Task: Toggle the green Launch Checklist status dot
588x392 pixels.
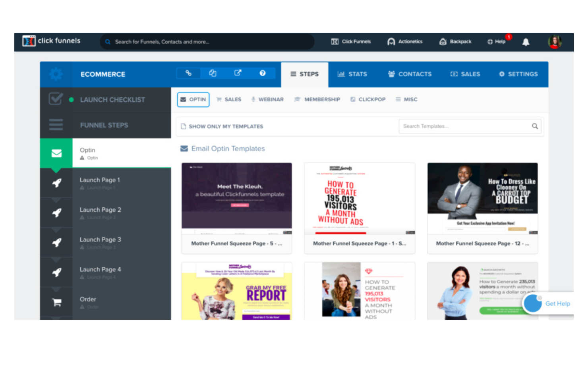Action: tap(71, 100)
